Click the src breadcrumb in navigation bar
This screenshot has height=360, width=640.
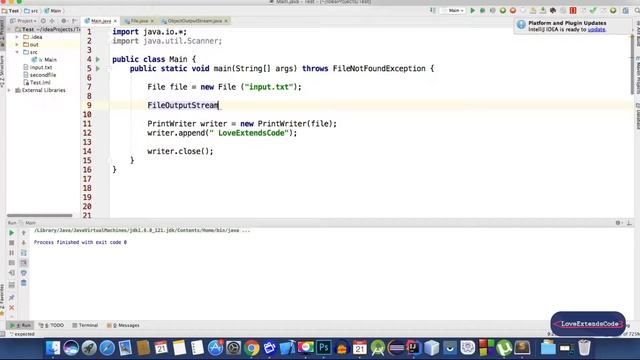pos(31,11)
